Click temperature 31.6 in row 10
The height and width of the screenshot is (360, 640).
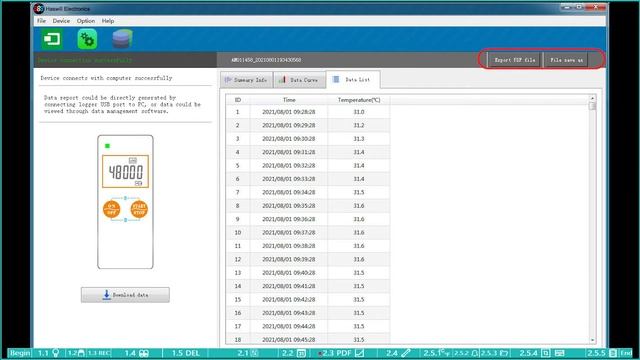359,232
